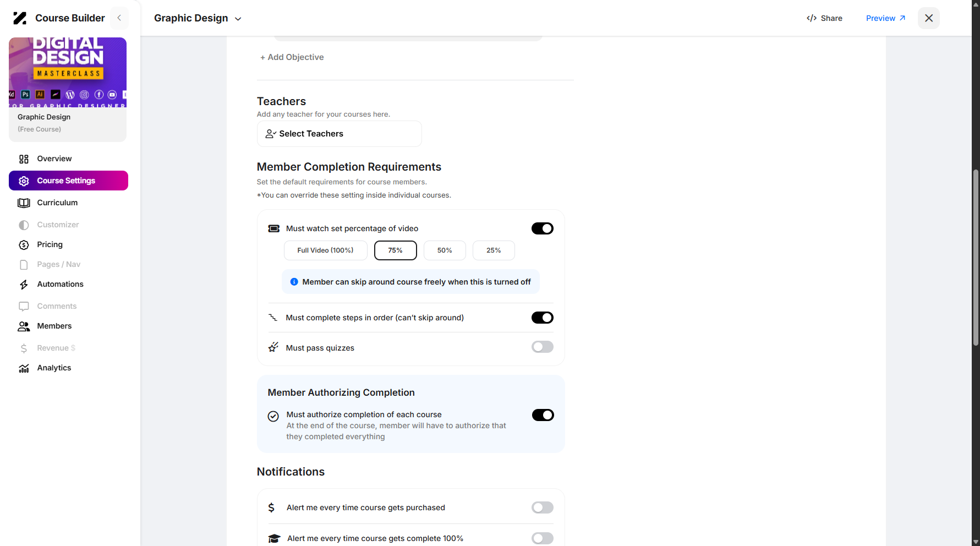The height and width of the screenshot is (546, 980).
Task: Click the Course Builder logo icon
Action: [x=20, y=18]
